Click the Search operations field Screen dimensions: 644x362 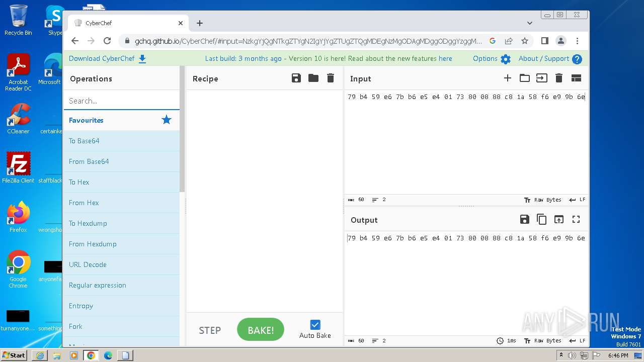pyautogui.click(x=121, y=101)
